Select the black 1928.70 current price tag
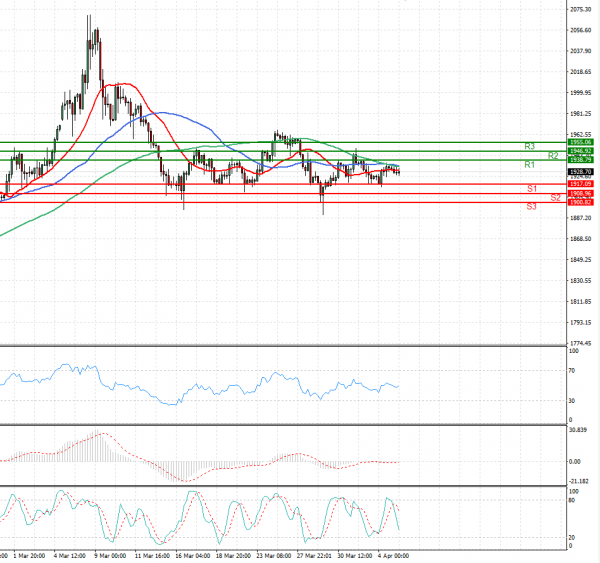The width and height of the screenshot is (600, 563). [580, 171]
